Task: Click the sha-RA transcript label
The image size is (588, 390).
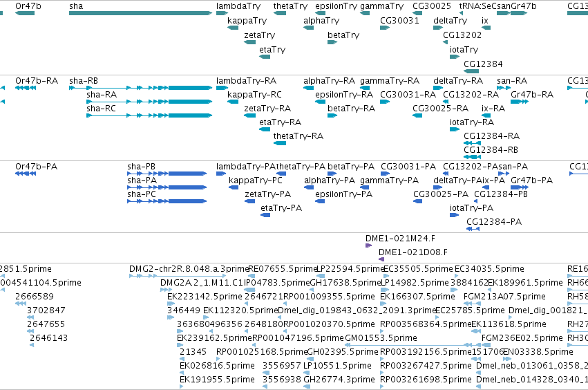Action: 102,95
